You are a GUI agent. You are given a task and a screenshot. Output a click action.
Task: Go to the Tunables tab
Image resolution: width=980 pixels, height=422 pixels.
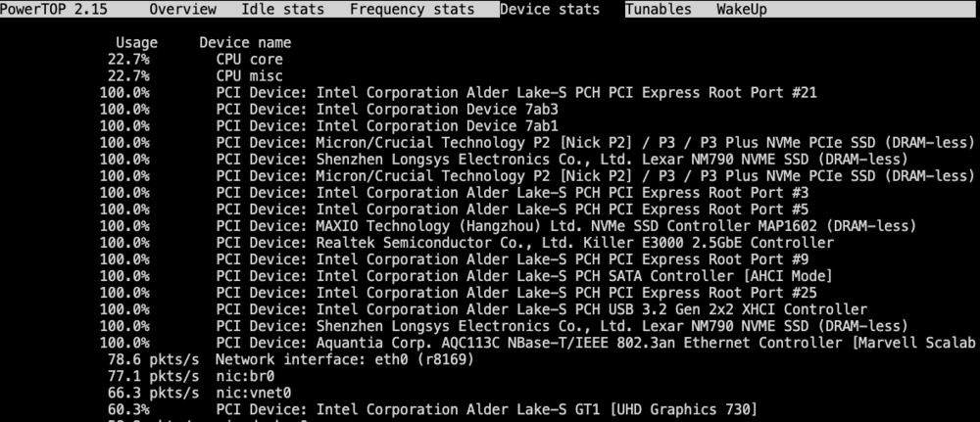(x=659, y=10)
